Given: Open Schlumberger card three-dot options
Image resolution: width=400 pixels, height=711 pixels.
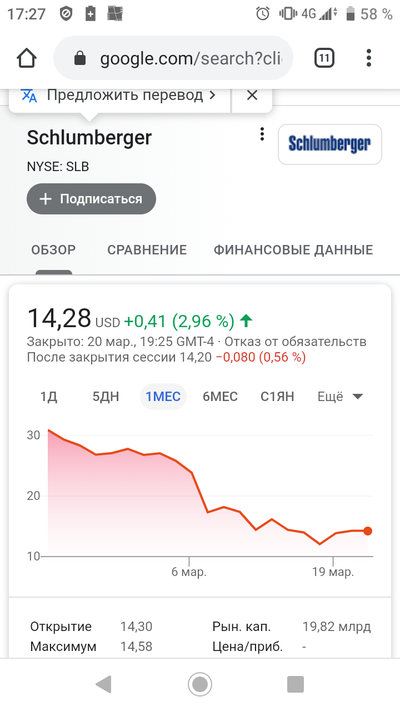Looking at the screenshot, I should pyautogui.click(x=262, y=134).
